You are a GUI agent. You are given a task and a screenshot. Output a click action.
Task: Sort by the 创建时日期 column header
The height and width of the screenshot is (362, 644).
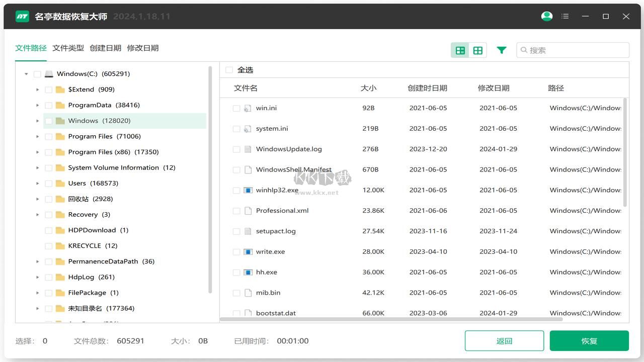(x=427, y=88)
